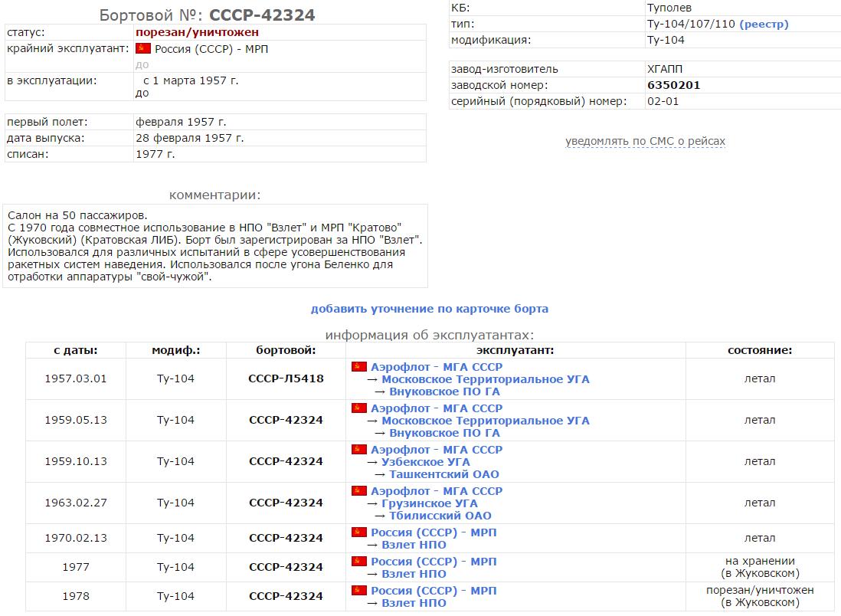Screen dimensions: 841x616
Task: Click the flag icon in the 1977 row
Action: (x=358, y=562)
